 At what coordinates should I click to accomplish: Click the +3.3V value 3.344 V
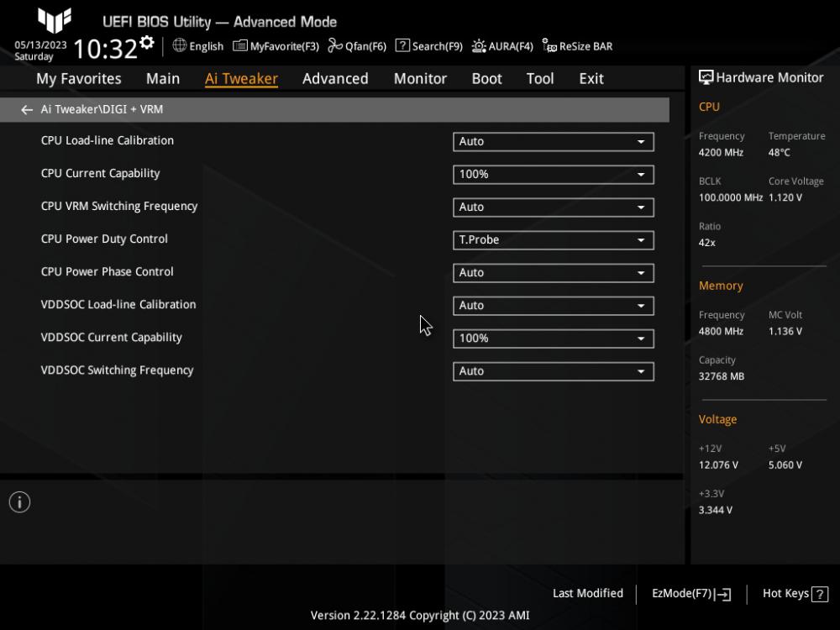coord(715,511)
